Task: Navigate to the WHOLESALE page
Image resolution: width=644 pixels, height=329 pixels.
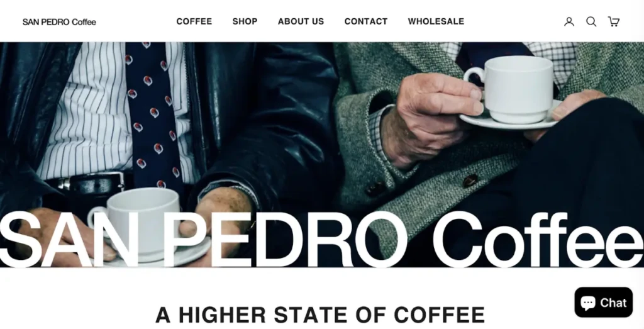Action: click(x=436, y=21)
